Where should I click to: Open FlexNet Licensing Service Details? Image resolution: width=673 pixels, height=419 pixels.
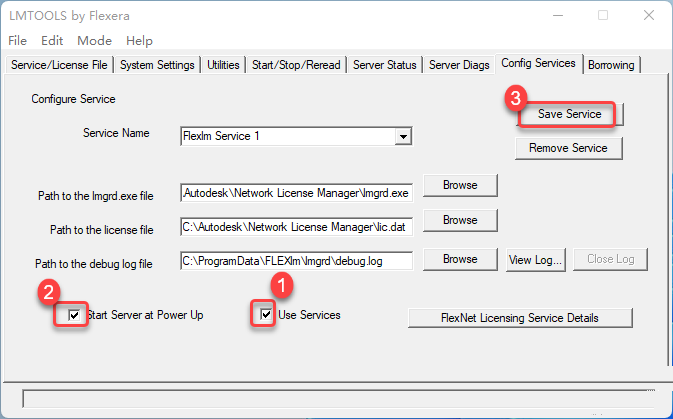[520, 318]
